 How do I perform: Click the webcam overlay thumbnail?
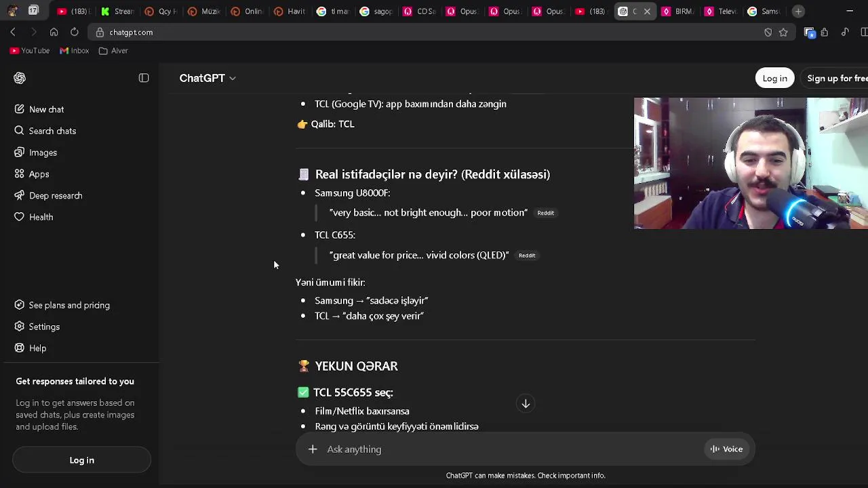751,163
